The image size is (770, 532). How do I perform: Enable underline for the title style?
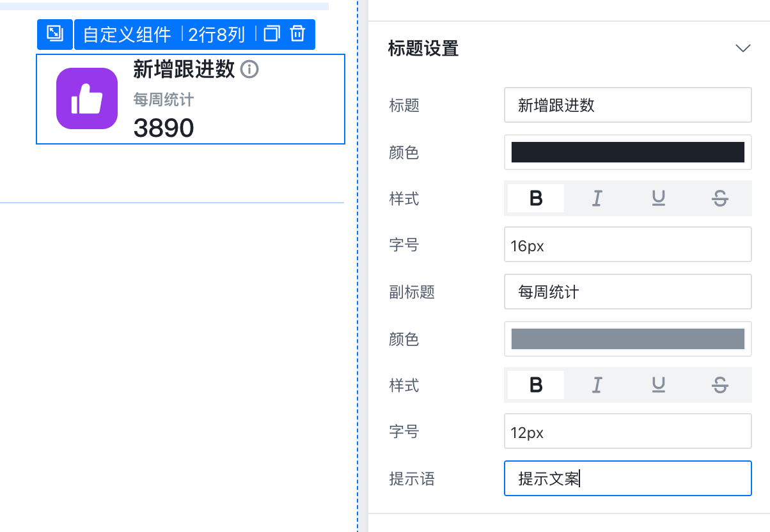pyautogui.click(x=659, y=199)
